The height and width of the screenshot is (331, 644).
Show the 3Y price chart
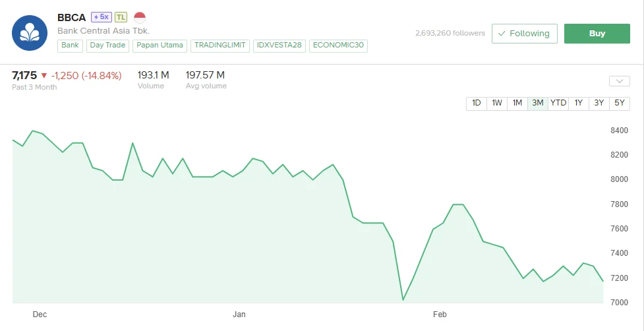click(x=599, y=103)
